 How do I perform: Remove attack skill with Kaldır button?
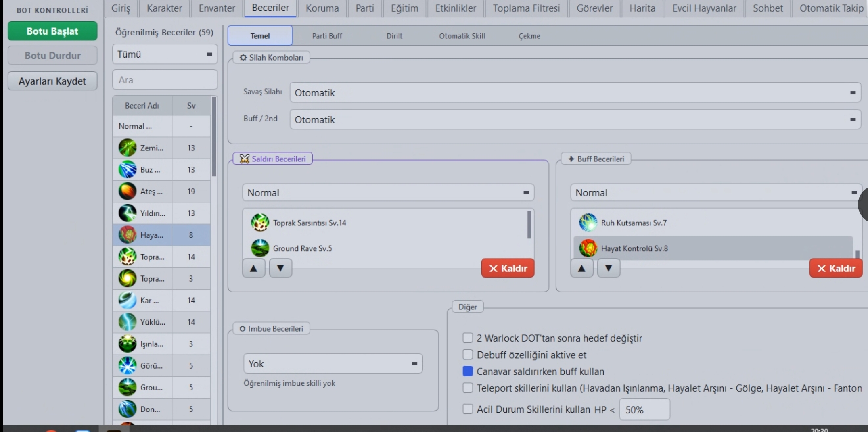click(508, 268)
